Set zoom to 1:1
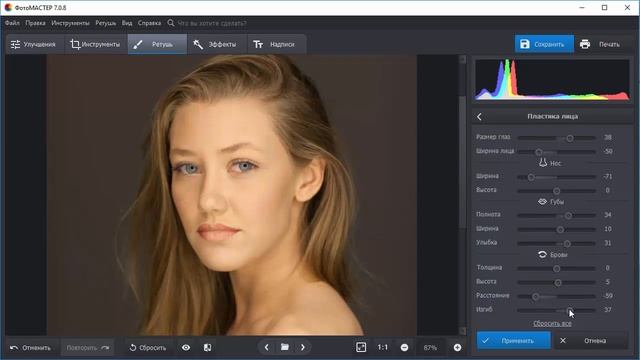Viewport: 640px width, 360px height. (x=382, y=347)
